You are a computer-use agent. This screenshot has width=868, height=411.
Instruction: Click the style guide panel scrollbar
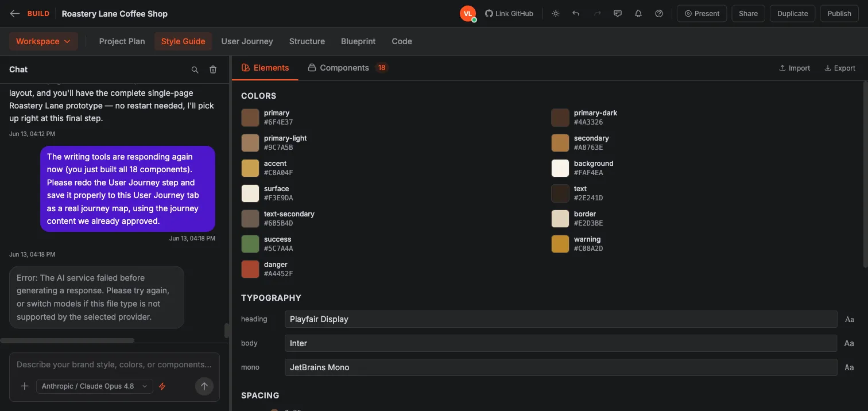point(865,173)
